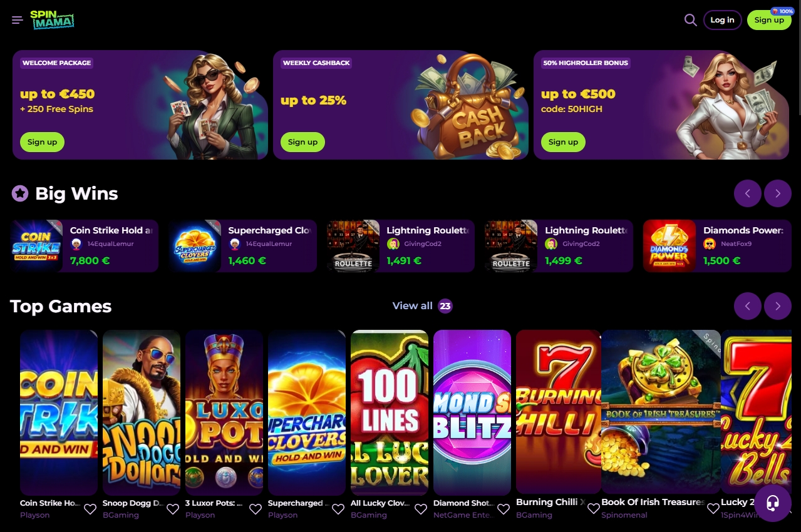
Task: Favorite Coin Strike game with heart icon
Action: click(x=90, y=509)
